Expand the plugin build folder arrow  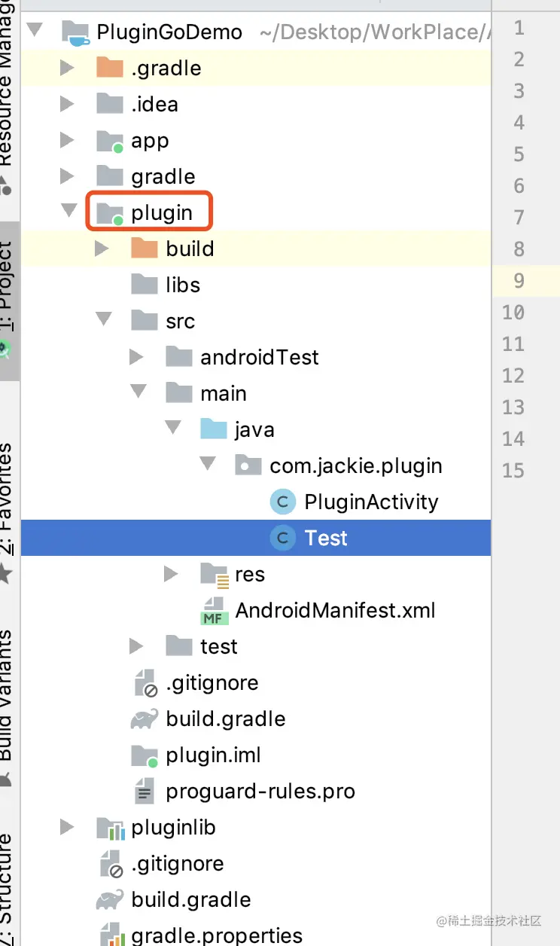(x=102, y=249)
